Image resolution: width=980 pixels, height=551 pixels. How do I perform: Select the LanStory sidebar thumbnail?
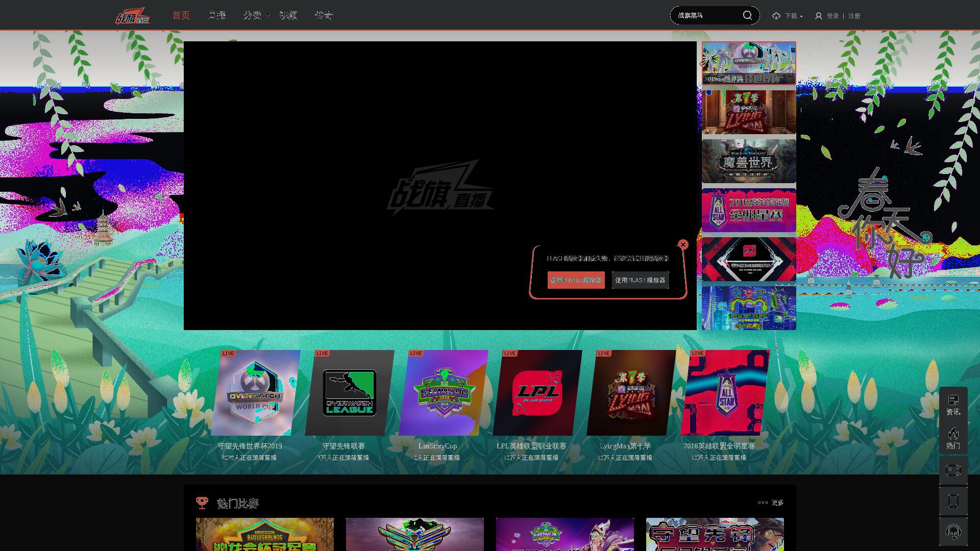click(x=749, y=308)
